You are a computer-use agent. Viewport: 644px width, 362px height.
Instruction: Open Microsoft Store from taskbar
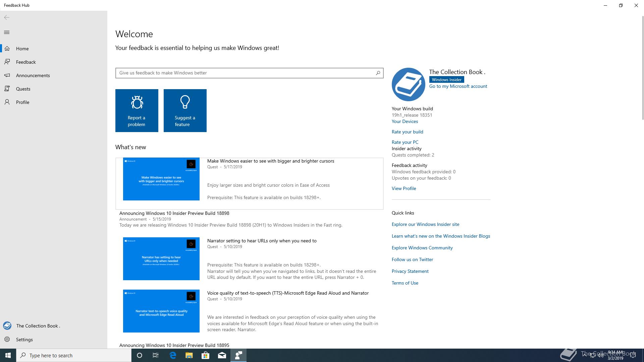tap(205, 355)
